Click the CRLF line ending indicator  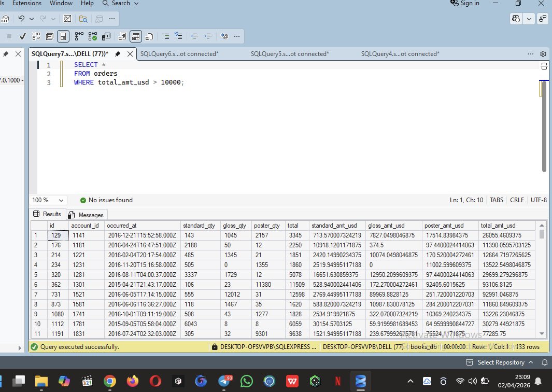pos(517,200)
